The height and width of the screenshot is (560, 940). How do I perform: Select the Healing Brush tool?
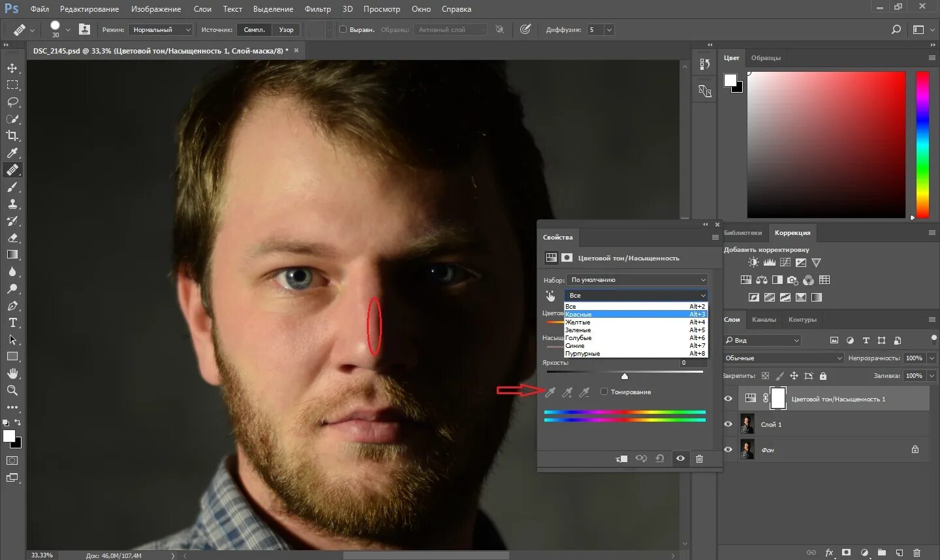point(12,170)
